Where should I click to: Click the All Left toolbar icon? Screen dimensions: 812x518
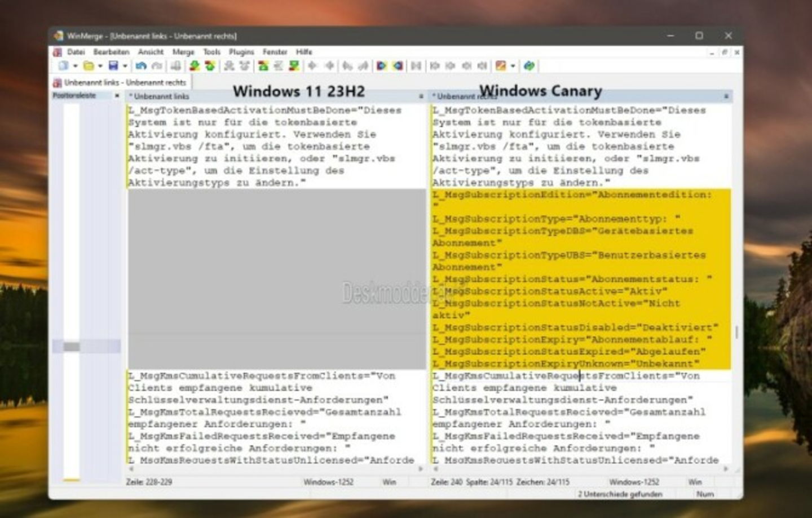pyautogui.click(x=398, y=66)
